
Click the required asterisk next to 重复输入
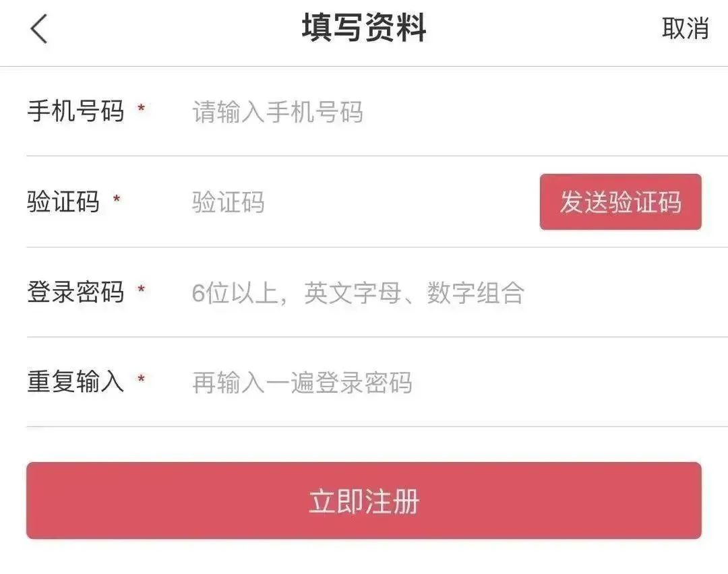click(x=141, y=379)
